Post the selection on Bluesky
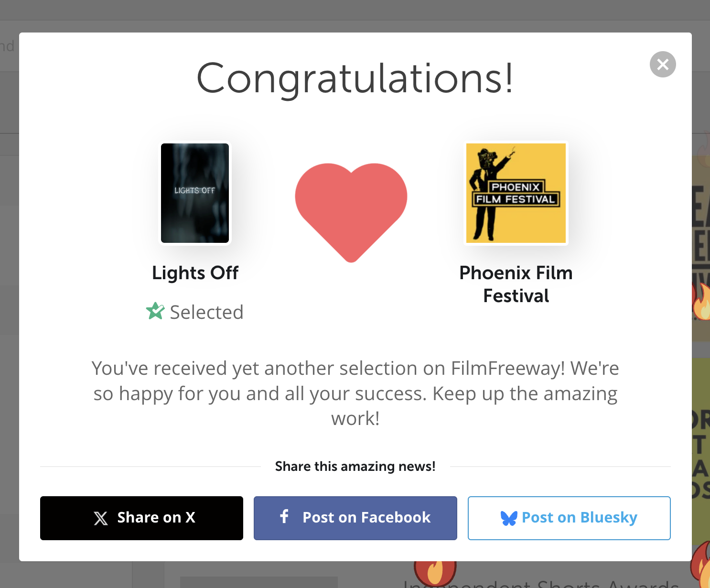Image resolution: width=710 pixels, height=588 pixels. click(x=569, y=518)
